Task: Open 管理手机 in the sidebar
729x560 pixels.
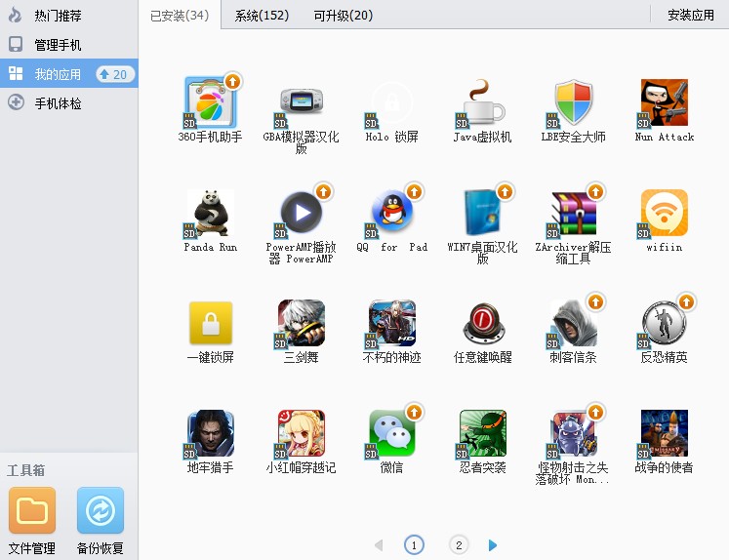Action: [69, 45]
